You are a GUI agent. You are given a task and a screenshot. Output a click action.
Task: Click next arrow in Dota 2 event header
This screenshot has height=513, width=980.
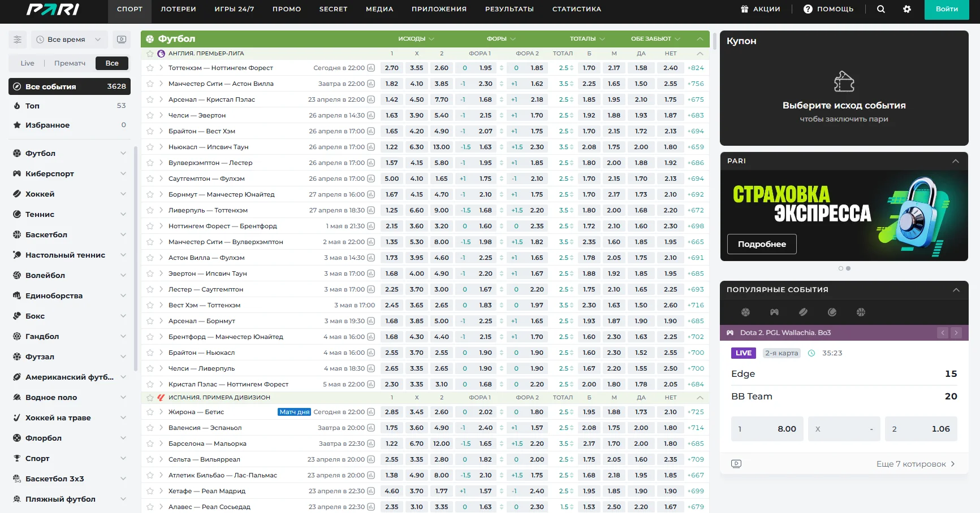956,333
